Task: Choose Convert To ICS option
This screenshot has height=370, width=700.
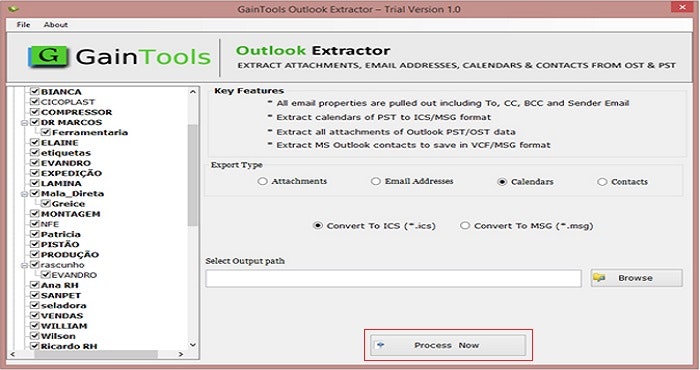Action: [317, 225]
